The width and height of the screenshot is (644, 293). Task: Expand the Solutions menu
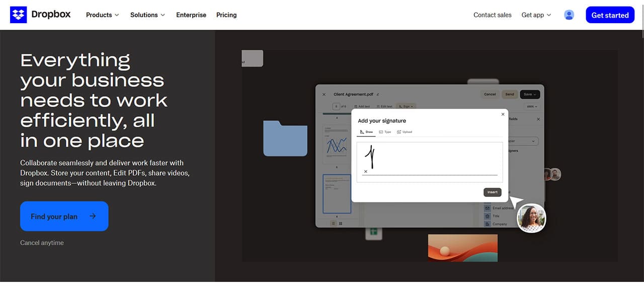[x=147, y=15]
